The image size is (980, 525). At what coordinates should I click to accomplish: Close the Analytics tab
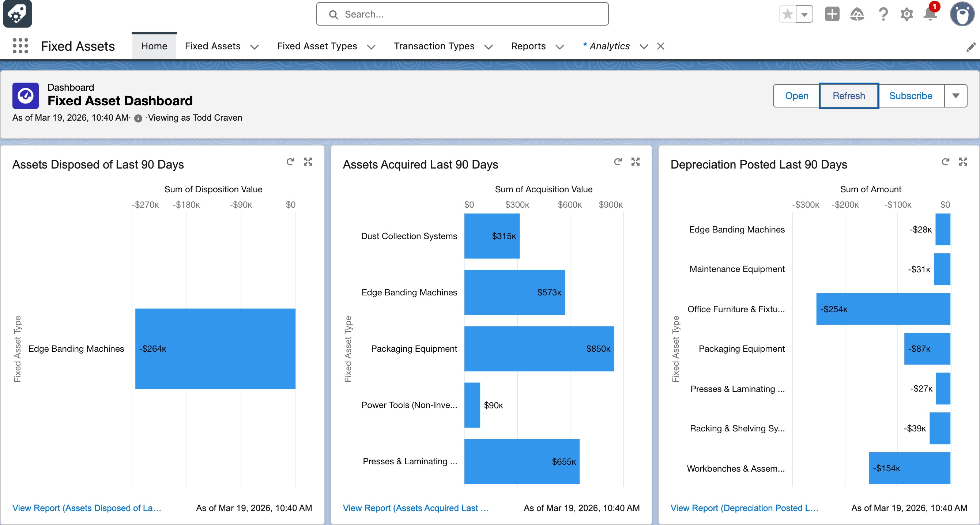tap(661, 46)
